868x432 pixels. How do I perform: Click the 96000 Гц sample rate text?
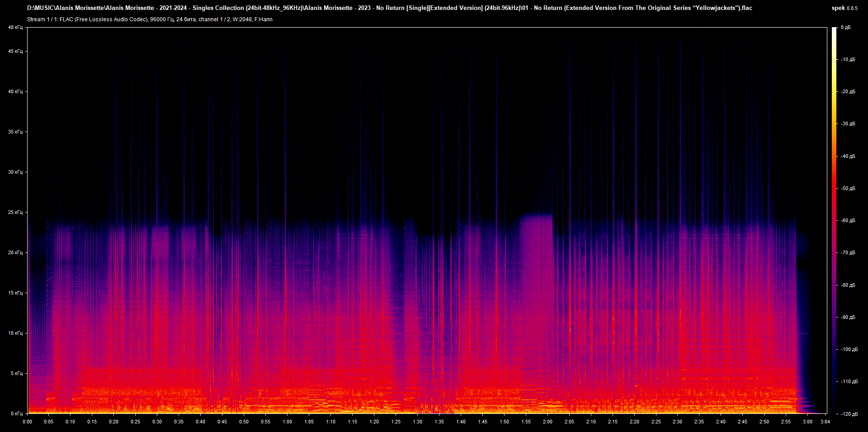[161, 19]
